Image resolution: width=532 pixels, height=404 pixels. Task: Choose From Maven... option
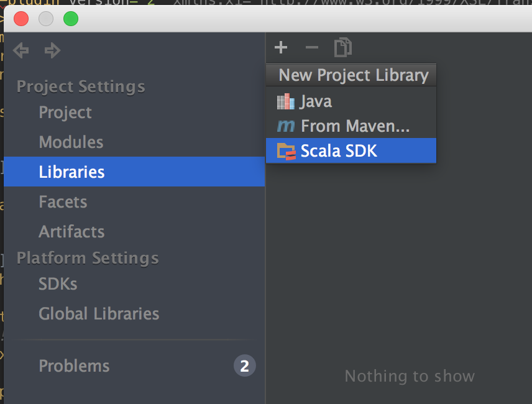click(355, 126)
